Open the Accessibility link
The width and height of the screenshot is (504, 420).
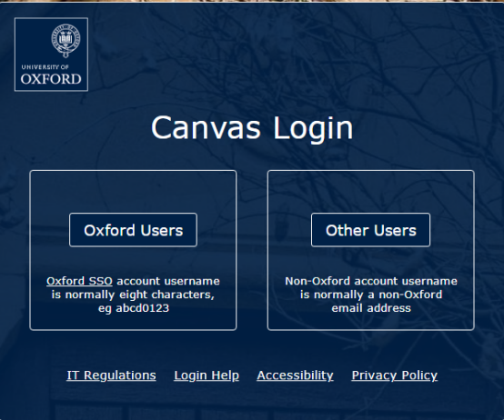click(x=295, y=375)
